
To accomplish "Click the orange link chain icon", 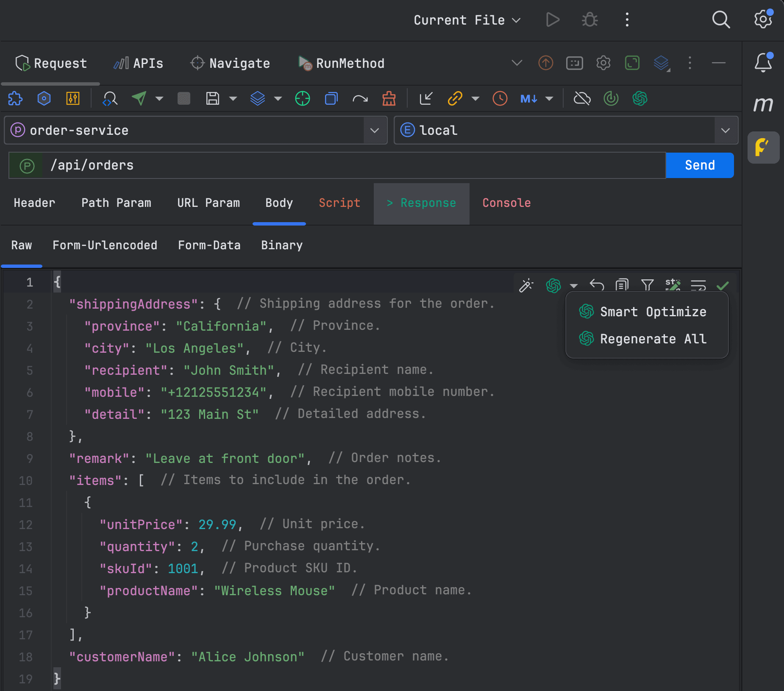I will tap(455, 98).
